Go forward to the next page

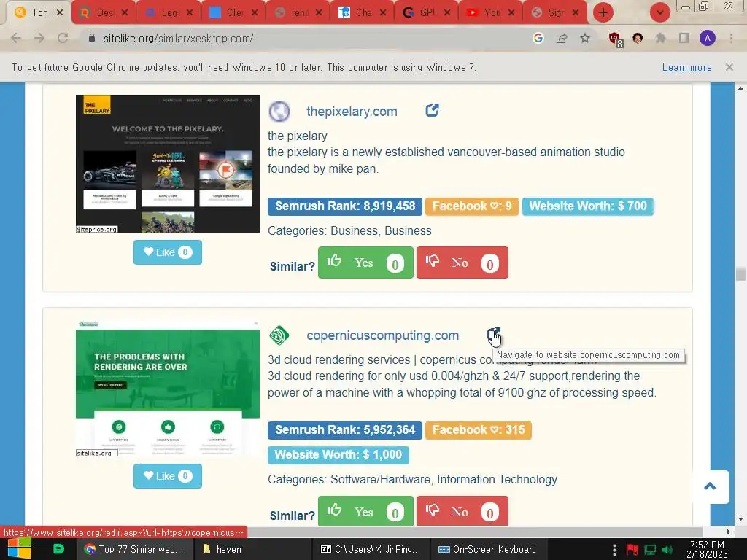[x=39, y=38]
